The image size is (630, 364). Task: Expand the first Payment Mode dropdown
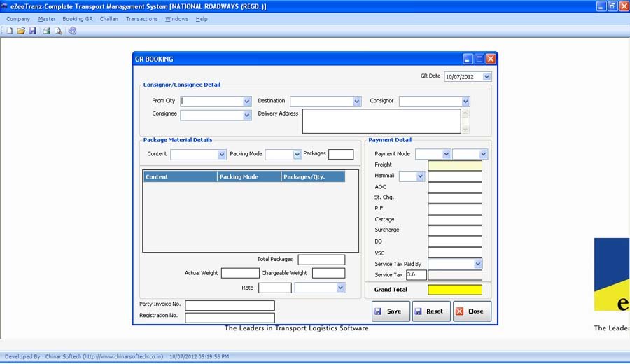pyautogui.click(x=446, y=154)
